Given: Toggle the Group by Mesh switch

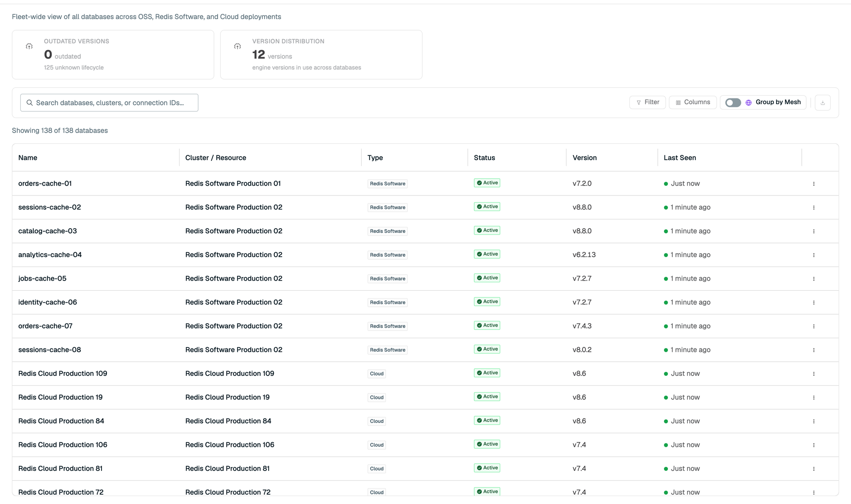Looking at the screenshot, I should pyautogui.click(x=733, y=102).
